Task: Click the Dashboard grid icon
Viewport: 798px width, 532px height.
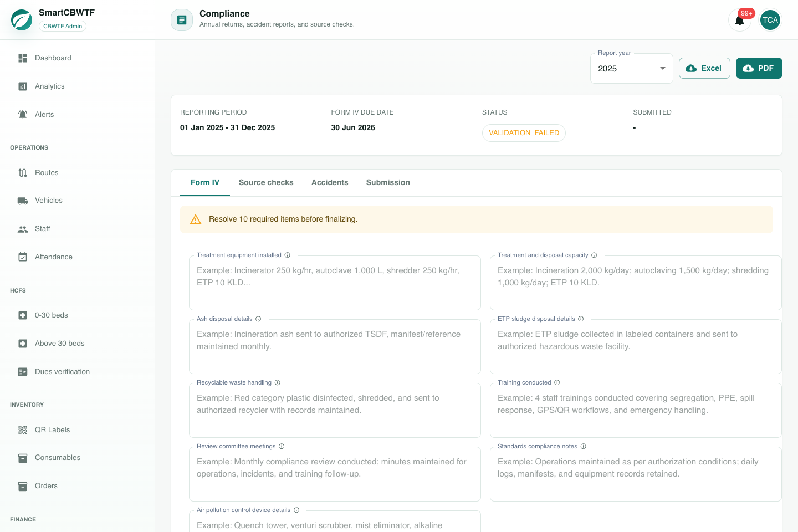Action: (x=23, y=58)
